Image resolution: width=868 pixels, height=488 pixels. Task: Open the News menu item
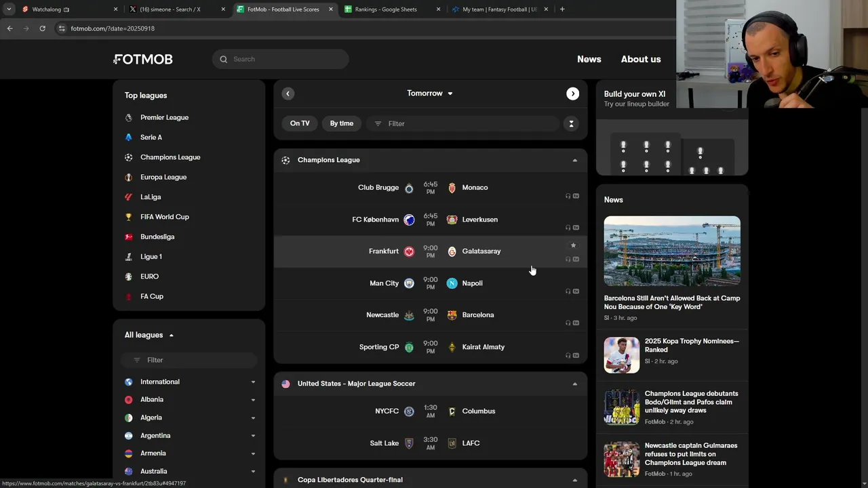coord(589,59)
